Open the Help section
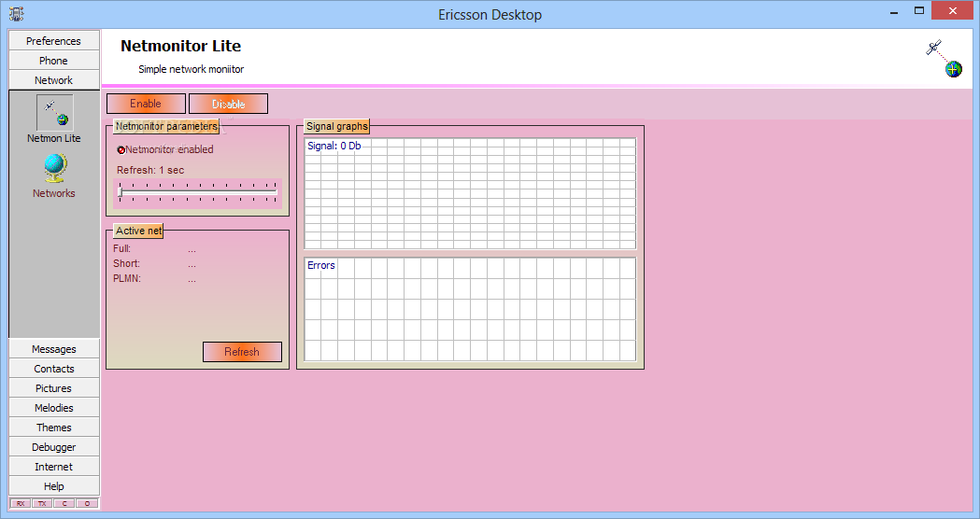 click(54, 486)
